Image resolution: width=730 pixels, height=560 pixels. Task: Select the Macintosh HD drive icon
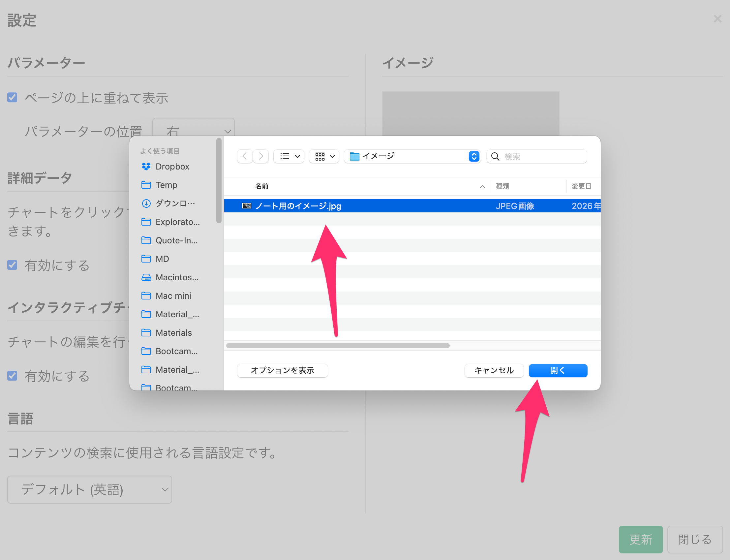tap(146, 277)
